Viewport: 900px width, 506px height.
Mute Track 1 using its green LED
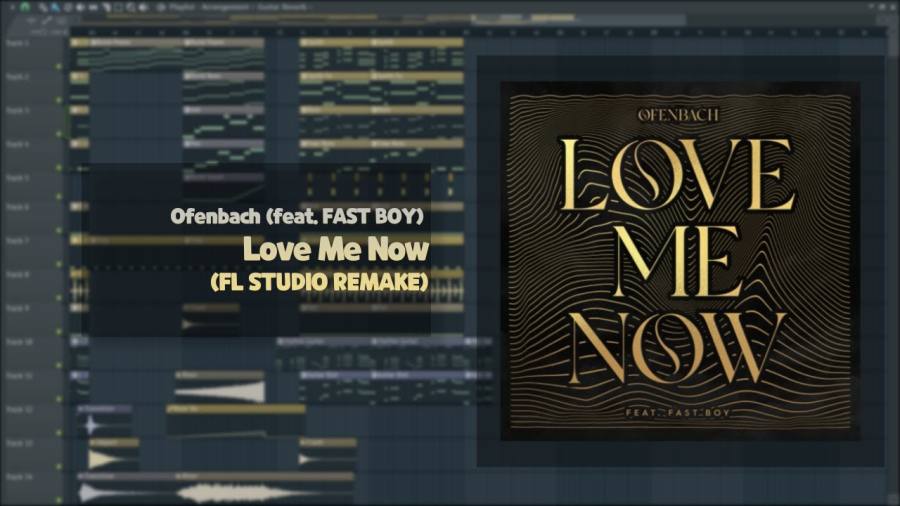pos(59,66)
